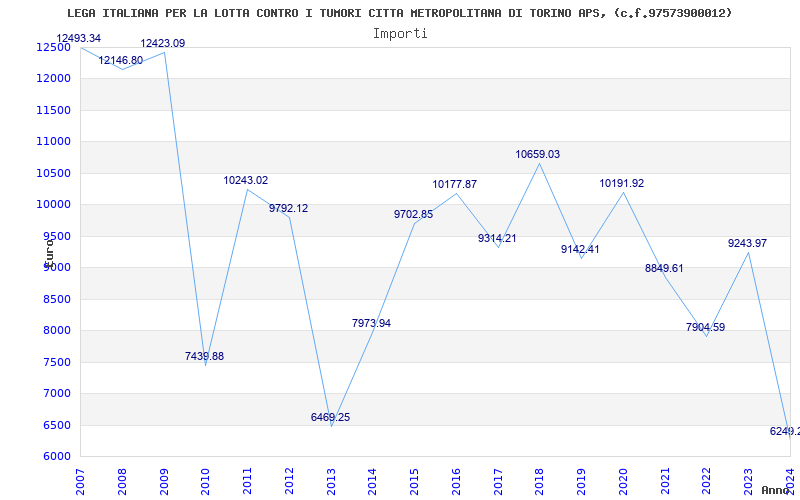Click the 'Euro' y-axis label

(x=49, y=253)
